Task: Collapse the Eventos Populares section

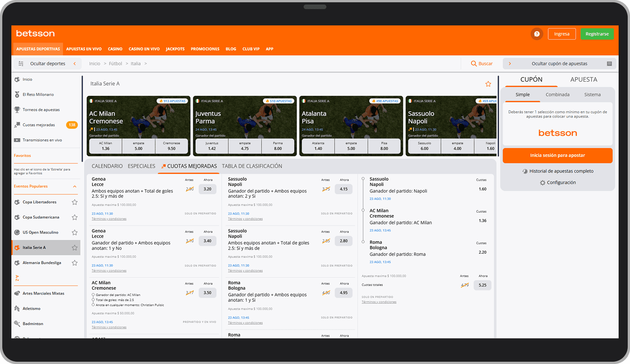Action: tap(75, 186)
